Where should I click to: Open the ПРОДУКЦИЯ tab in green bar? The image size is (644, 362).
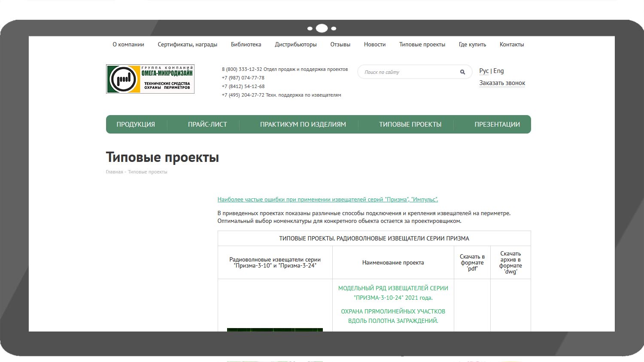pyautogui.click(x=136, y=125)
